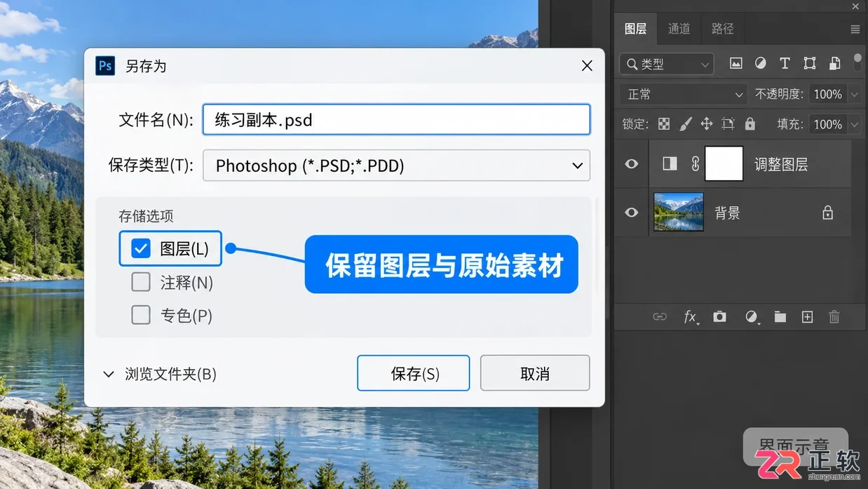Screen dimensions: 868x489
Task: Click the 填充 100% value field
Action: point(828,124)
